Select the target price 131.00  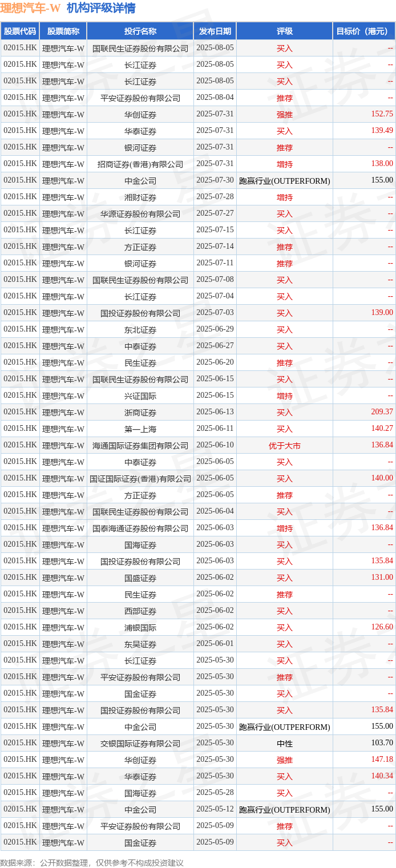coord(382,578)
